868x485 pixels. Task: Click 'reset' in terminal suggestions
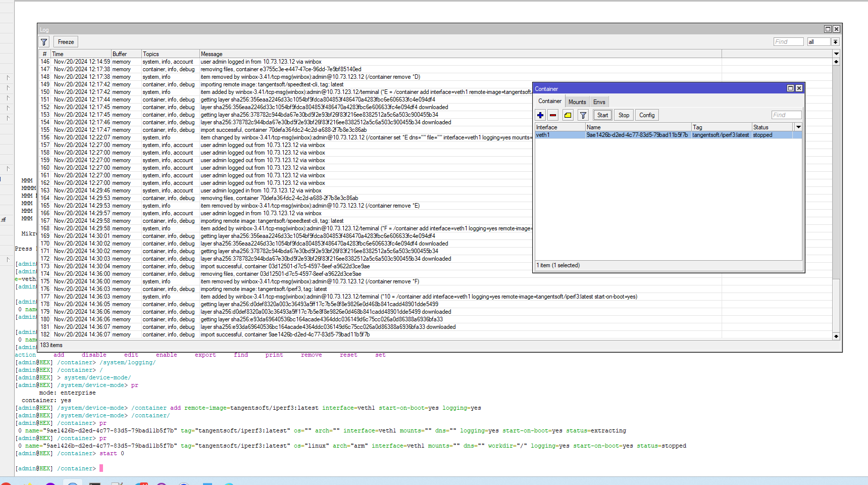348,355
